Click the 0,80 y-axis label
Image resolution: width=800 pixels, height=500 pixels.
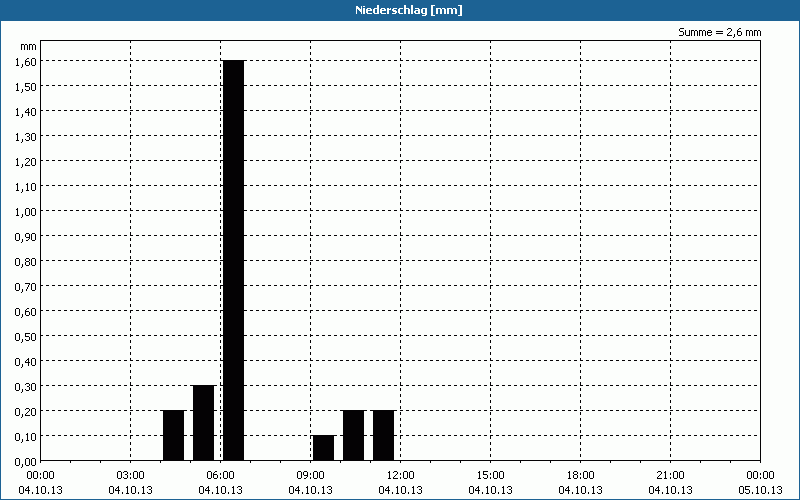(x=26, y=261)
